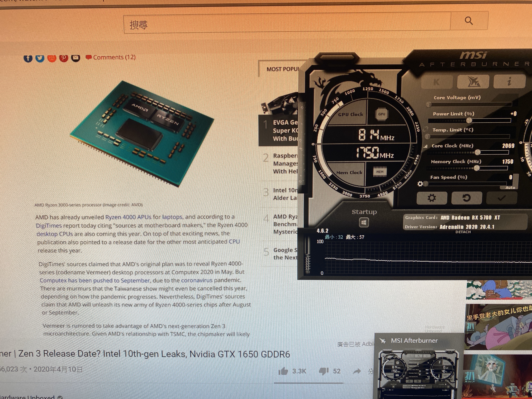Click the YouTube search magnifier button
Viewport: 532px width, 399px height.
(x=469, y=21)
